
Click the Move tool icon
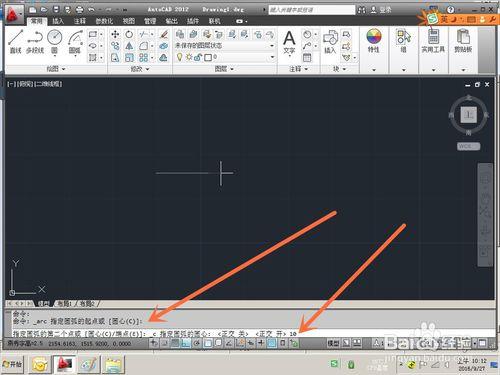click(115, 34)
